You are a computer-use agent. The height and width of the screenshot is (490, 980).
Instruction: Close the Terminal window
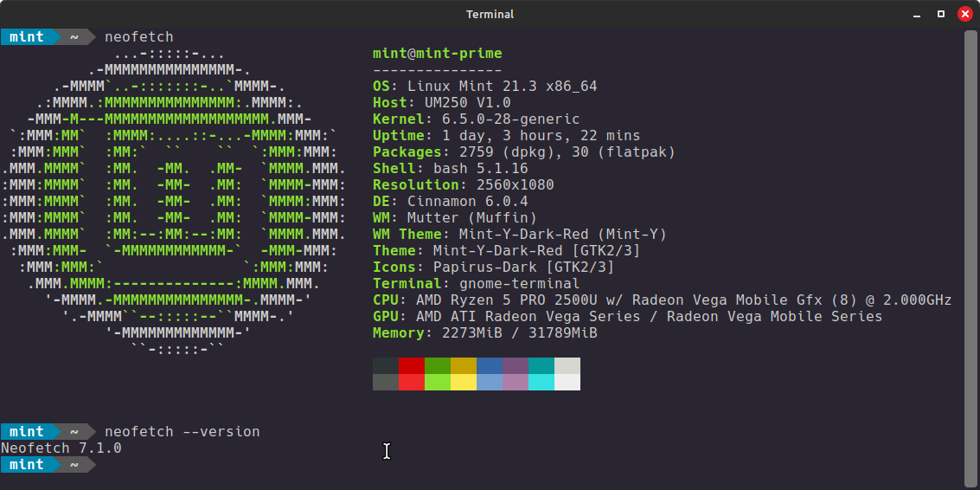pos(965,14)
